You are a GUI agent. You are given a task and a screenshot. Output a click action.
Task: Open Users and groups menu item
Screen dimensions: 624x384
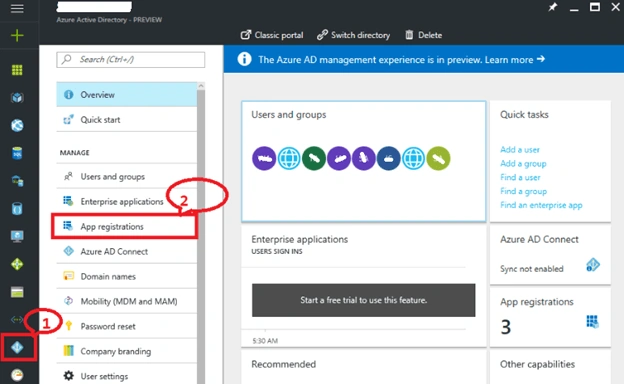point(127,177)
